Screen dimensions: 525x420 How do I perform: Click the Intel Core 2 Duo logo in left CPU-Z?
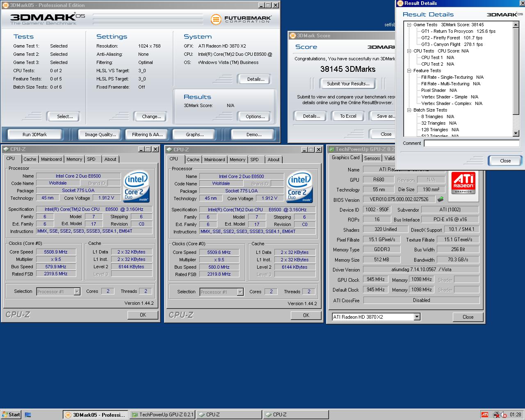[137, 187]
